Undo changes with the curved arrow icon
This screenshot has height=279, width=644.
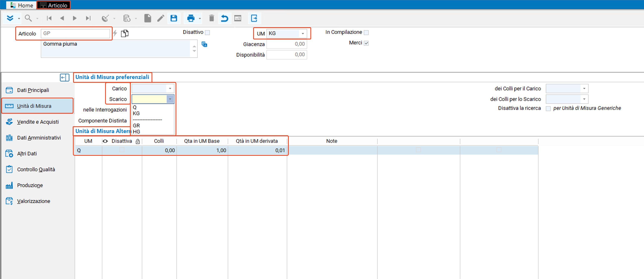point(224,18)
